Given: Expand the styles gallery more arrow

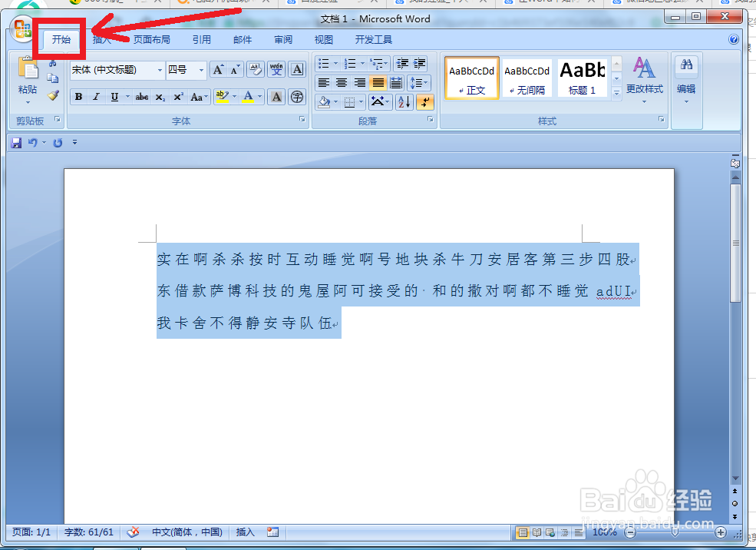Looking at the screenshot, I should point(616,93).
